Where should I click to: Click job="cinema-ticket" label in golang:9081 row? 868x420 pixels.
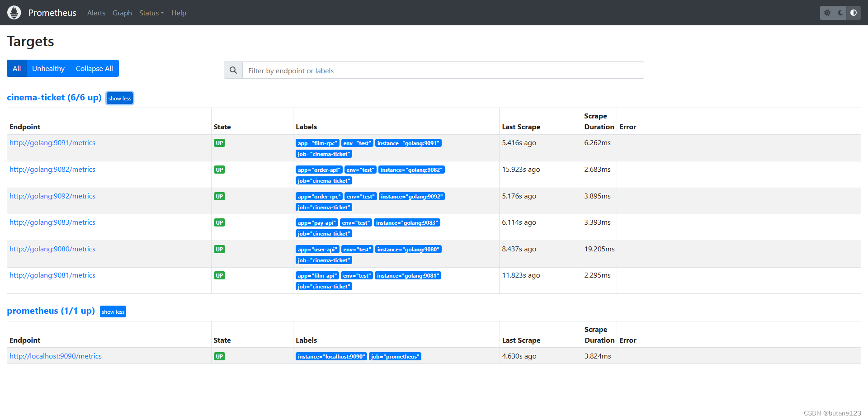tap(324, 286)
